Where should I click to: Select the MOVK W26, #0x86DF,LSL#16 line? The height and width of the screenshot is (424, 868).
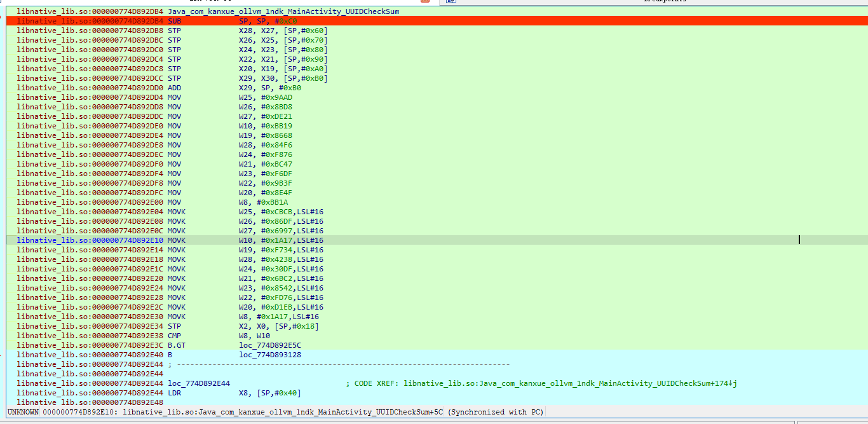[x=170, y=221]
